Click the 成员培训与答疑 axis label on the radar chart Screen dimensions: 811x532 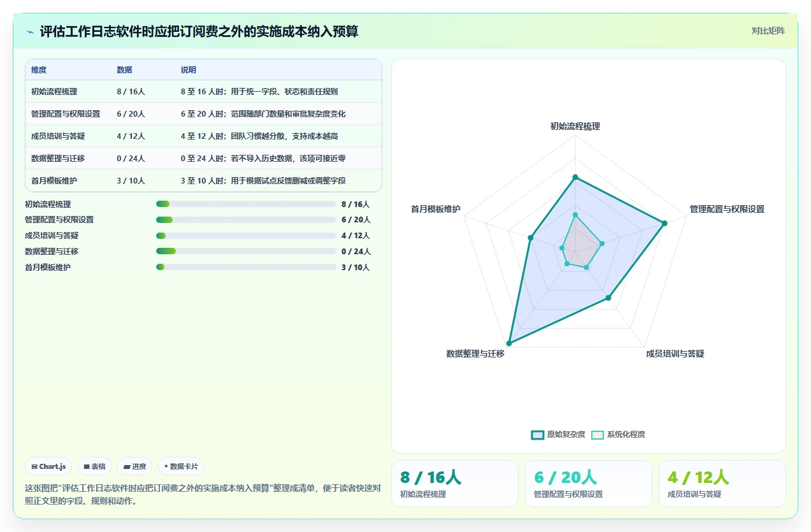click(675, 354)
